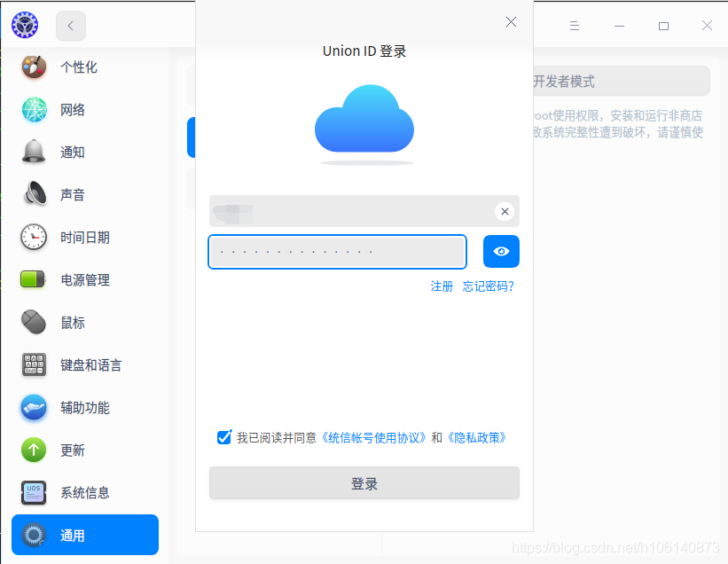Click the 鼠标 sidebar label
The image size is (728, 564).
click(x=73, y=323)
